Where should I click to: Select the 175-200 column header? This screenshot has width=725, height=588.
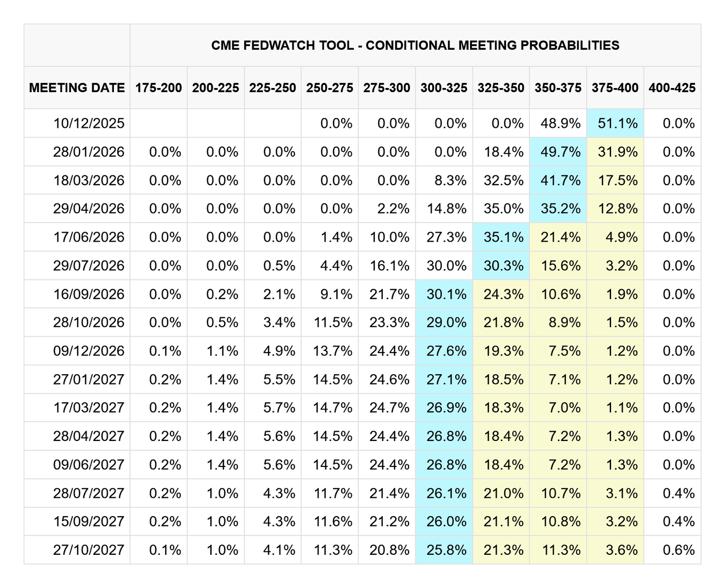tap(158, 87)
